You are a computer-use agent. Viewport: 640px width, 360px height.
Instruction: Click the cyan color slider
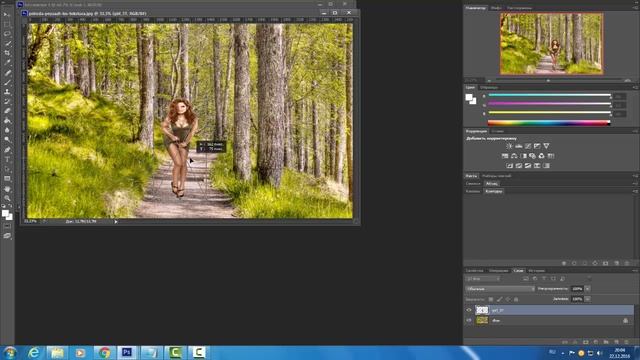(549, 96)
